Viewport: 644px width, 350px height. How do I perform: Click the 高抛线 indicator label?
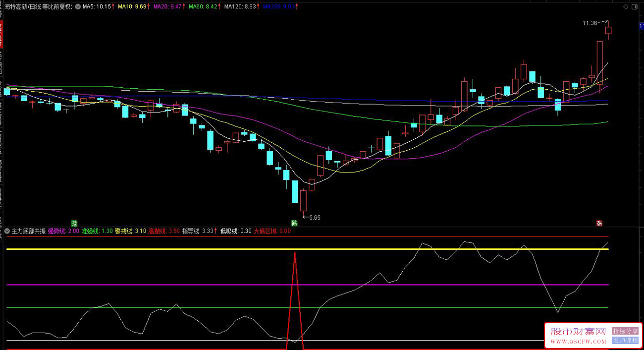pos(163,231)
